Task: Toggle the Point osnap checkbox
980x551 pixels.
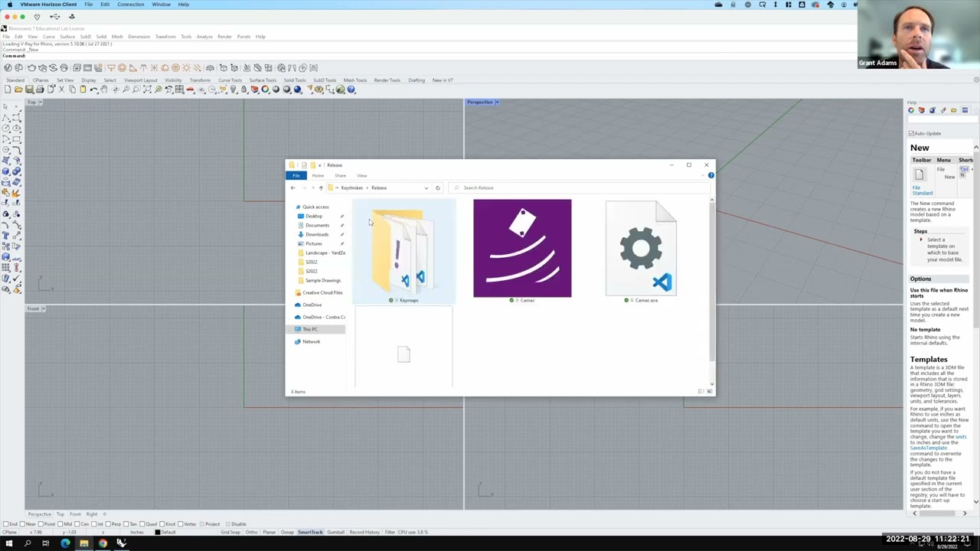Action: coord(41,524)
